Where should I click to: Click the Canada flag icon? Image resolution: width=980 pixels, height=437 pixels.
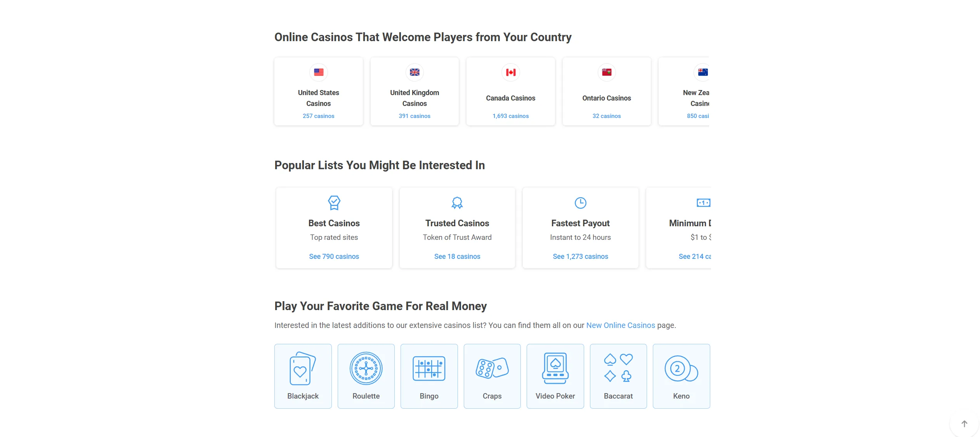click(511, 72)
